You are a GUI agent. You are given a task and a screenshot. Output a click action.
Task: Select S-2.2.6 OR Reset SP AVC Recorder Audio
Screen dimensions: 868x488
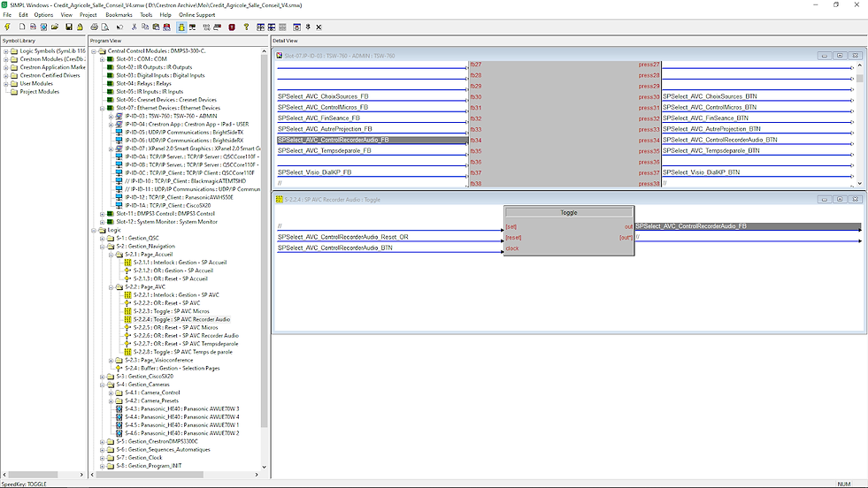pyautogui.click(x=186, y=335)
